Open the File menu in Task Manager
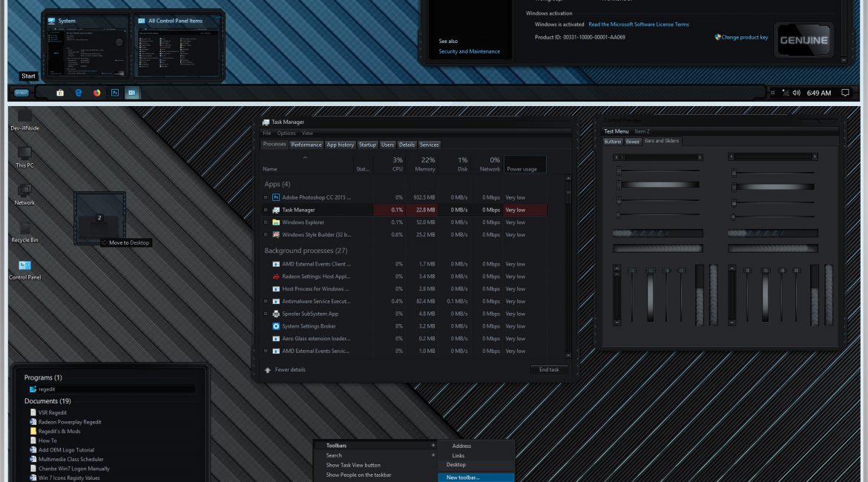Image resolution: width=868 pixels, height=482 pixels. (x=267, y=133)
